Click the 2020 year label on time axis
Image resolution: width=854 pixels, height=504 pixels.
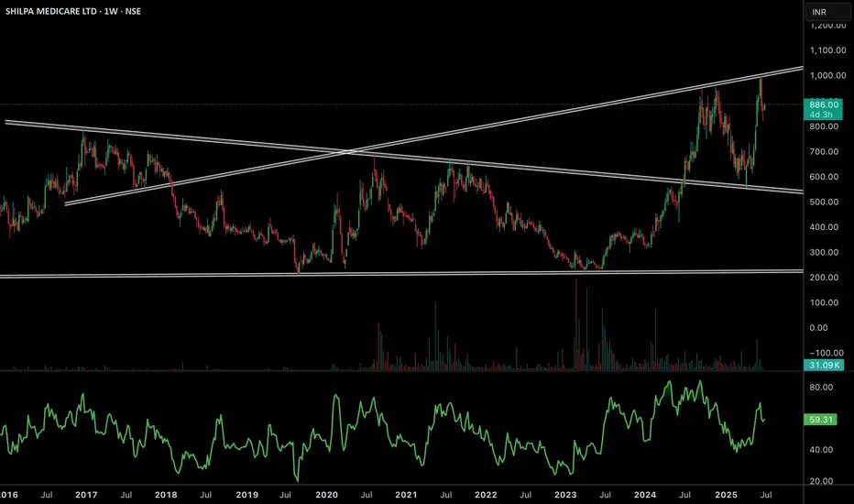coord(327,495)
